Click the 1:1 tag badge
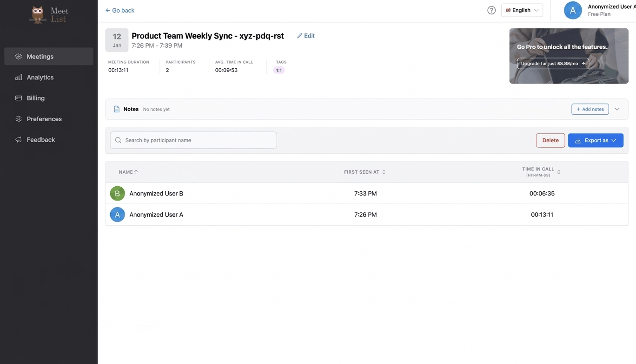The width and height of the screenshot is (636, 364). pos(279,70)
